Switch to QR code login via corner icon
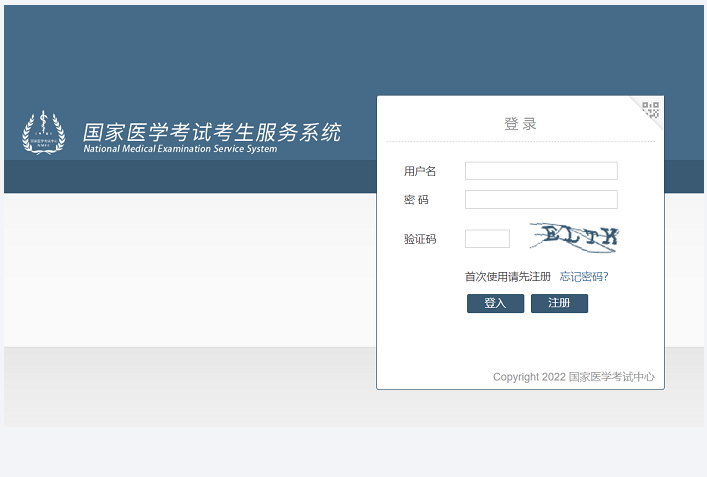Image resolution: width=707 pixels, height=477 pixels. click(650, 110)
